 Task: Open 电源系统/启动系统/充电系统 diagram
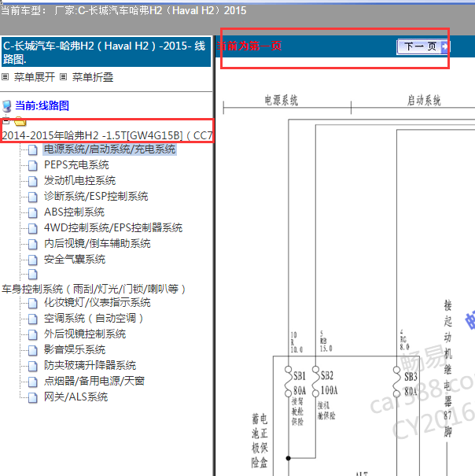coord(109,149)
